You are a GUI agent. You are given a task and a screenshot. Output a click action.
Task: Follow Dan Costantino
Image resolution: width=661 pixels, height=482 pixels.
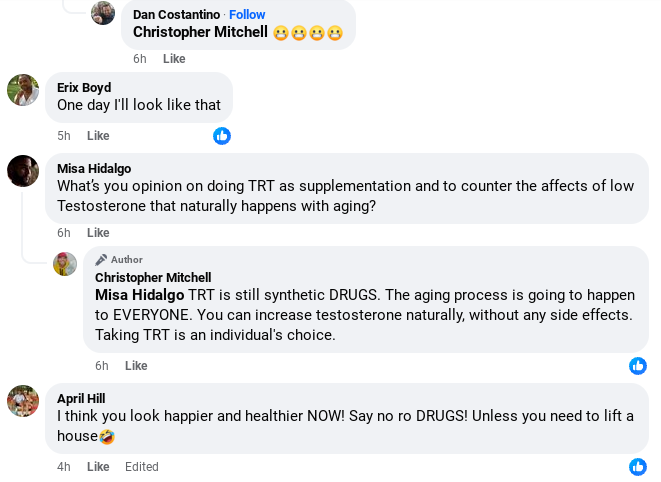click(x=247, y=15)
